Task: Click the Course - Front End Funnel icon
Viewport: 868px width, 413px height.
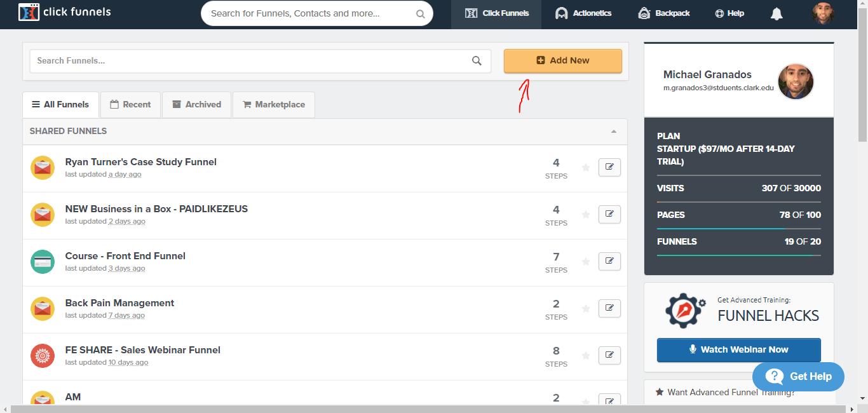Action: [43, 262]
